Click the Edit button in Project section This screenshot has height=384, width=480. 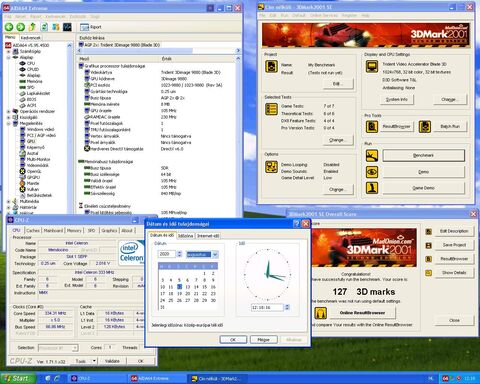pyautogui.click(x=338, y=84)
